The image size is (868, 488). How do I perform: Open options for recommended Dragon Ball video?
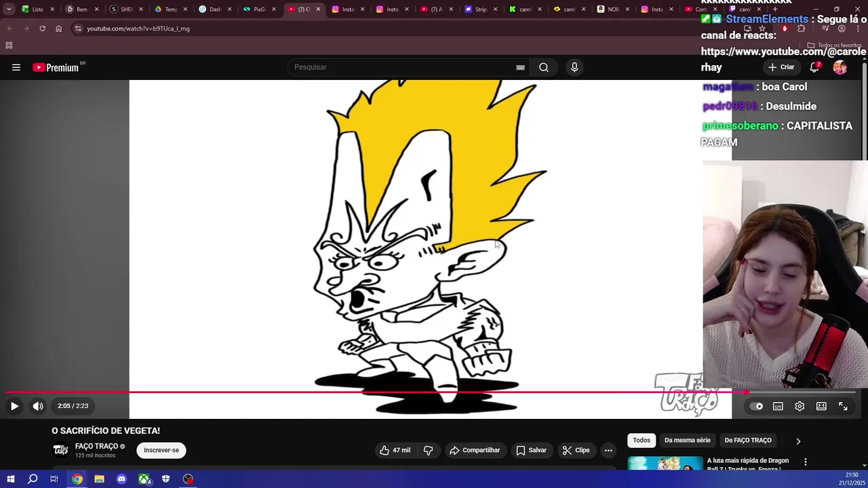click(x=806, y=462)
